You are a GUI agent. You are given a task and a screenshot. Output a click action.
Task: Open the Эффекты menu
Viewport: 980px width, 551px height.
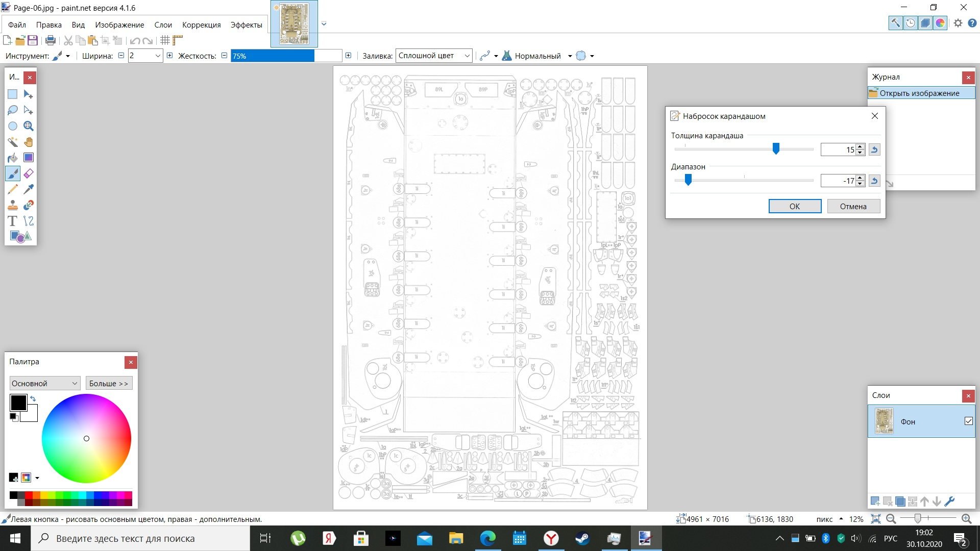[246, 24]
